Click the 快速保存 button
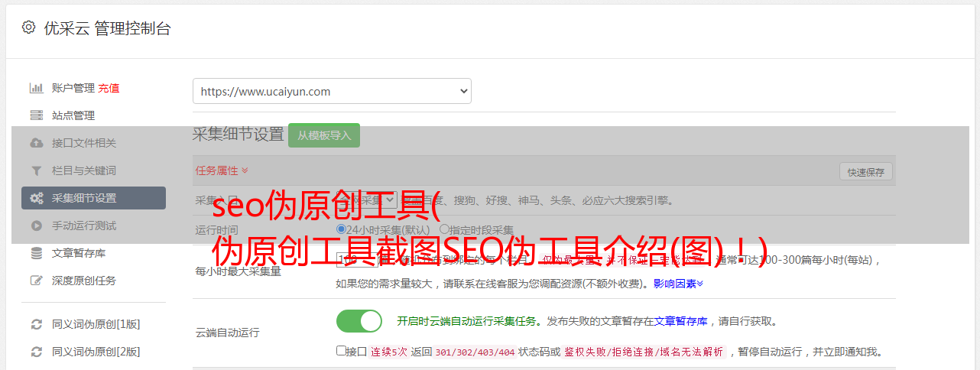 click(x=865, y=172)
